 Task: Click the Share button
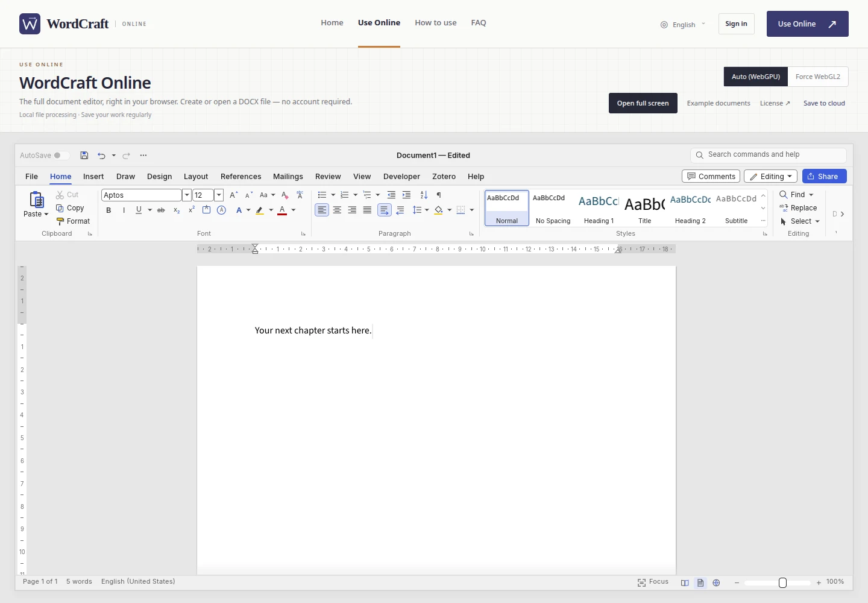pos(824,176)
